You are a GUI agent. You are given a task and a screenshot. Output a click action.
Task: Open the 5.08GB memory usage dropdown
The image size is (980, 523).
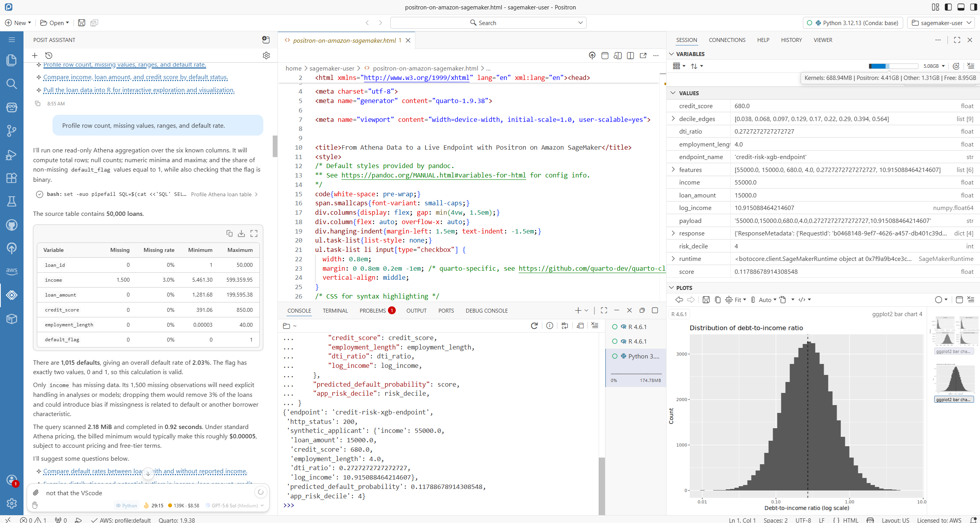[934, 66]
